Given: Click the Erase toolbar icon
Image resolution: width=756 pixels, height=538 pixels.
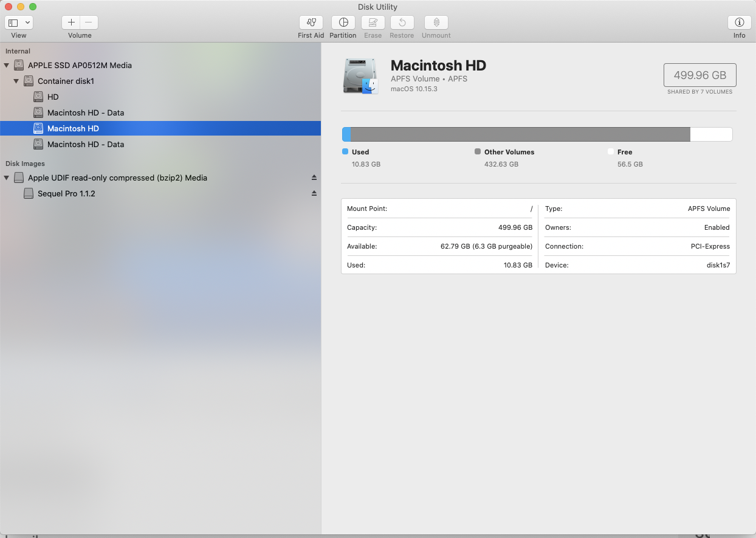Looking at the screenshot, I should point(373,22).
